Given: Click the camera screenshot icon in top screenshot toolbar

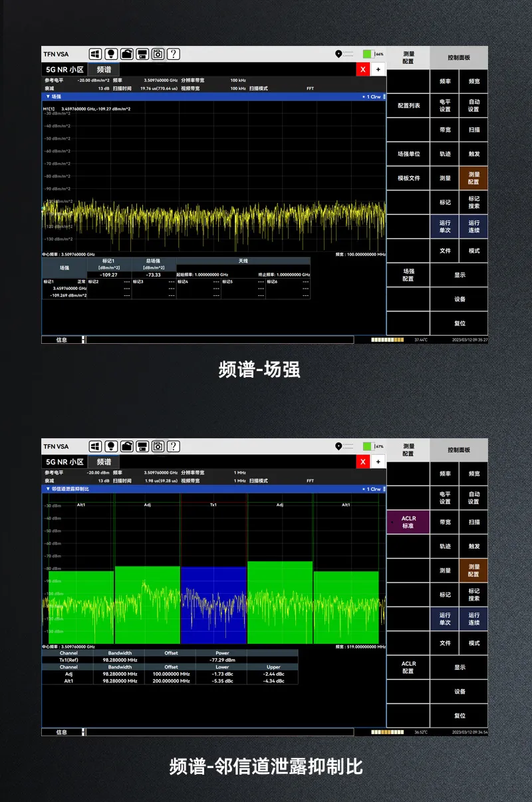Looking at the screenshot, I should [x=158, y=54].
